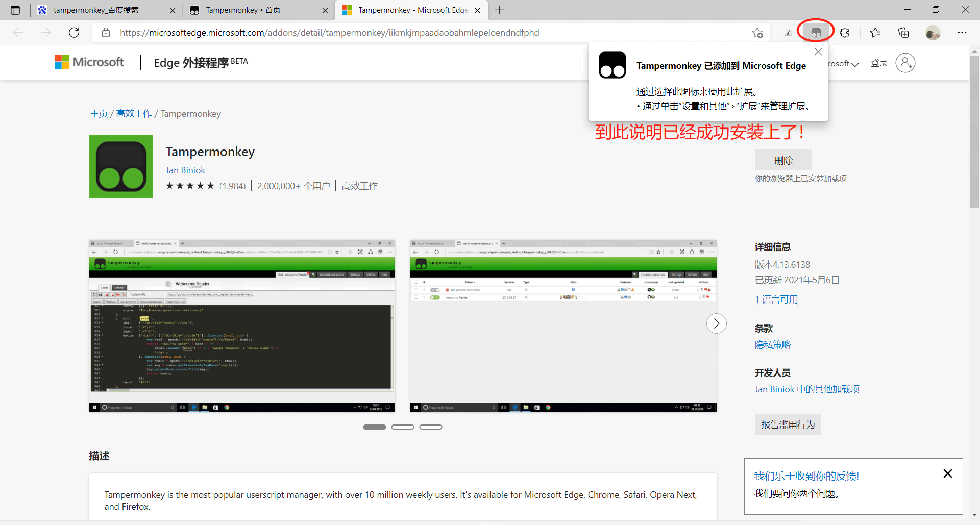Open the Favorites list icon
The height and width of the screenshot is (525, 980).
point(875,33)
